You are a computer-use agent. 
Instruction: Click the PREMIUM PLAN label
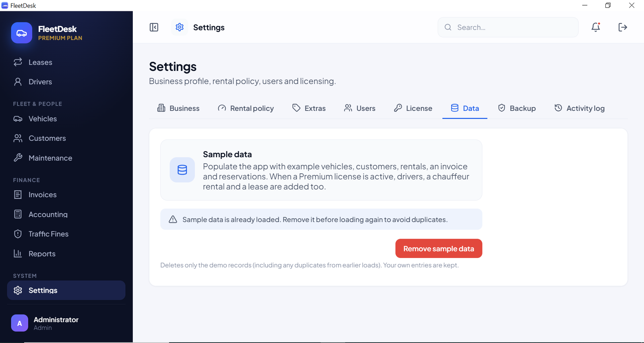(x=60, y=38)
